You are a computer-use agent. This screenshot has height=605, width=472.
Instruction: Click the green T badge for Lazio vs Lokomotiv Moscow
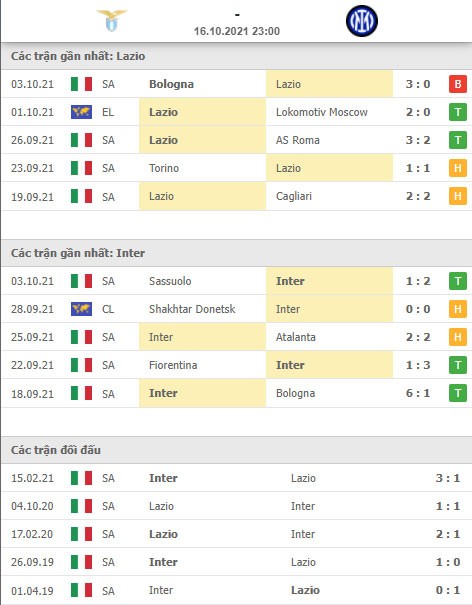click(458, 112)
